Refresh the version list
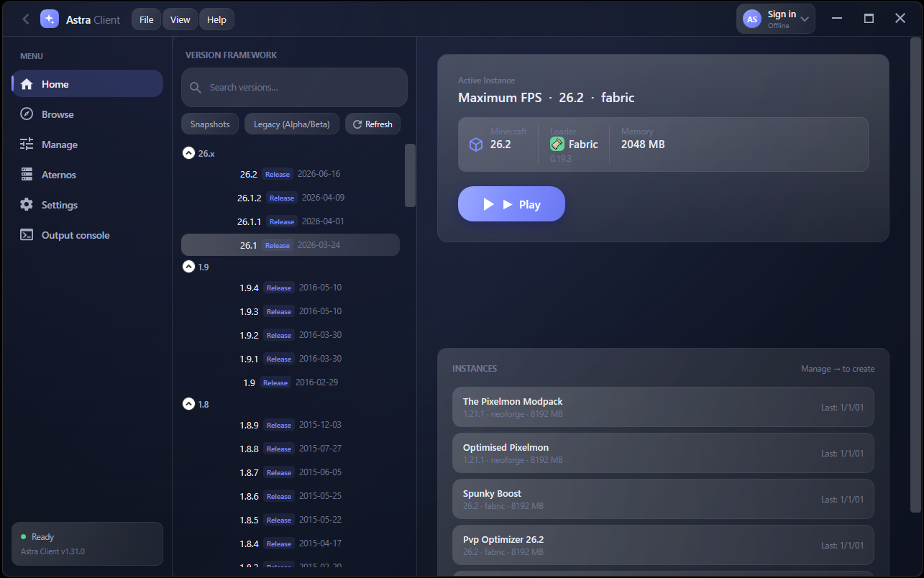The image size is (924, 578). tap(372, 124)
